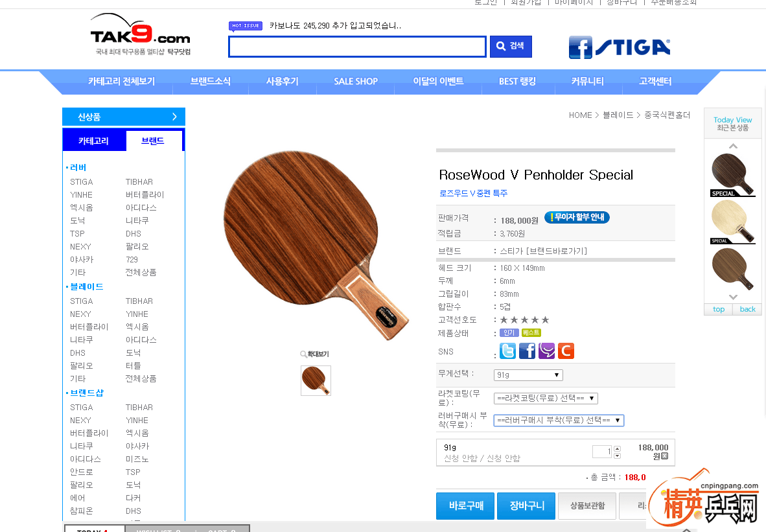The height and width of the screenshot is (532, 766).
Task: Open the 무게선택 91g dropdown
Action: coord(528,375)
